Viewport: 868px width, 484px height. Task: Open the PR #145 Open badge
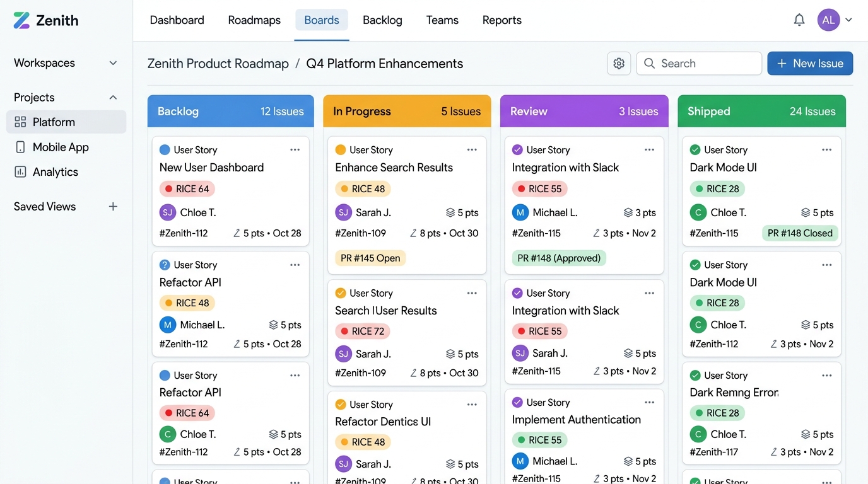point(370,258)
